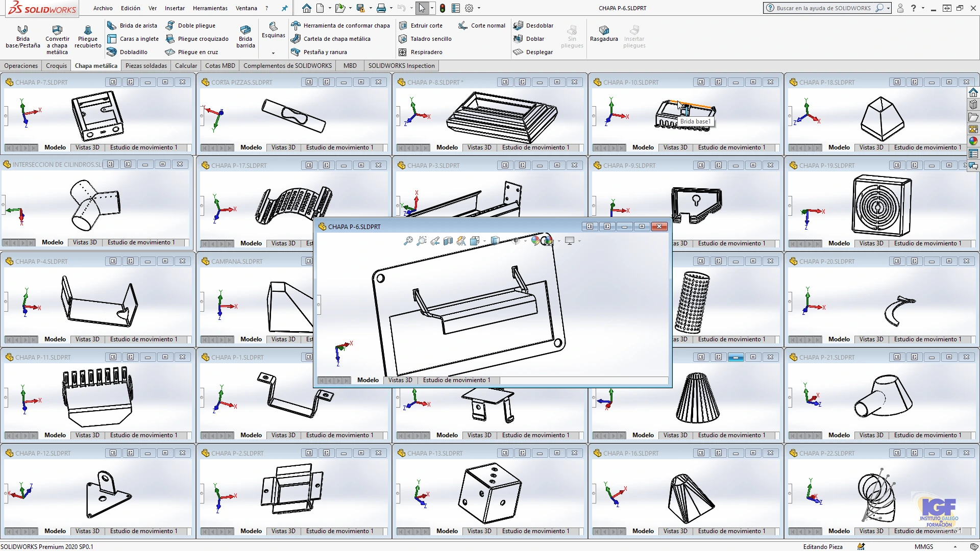
Task: Click Modelo tab in CHAPA P-22 window
Action: click(839, 531)
